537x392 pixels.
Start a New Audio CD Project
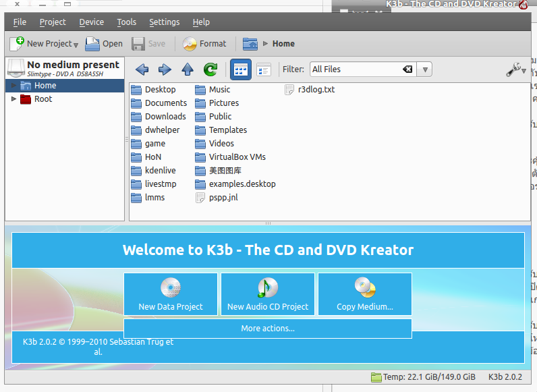(268, 294)
